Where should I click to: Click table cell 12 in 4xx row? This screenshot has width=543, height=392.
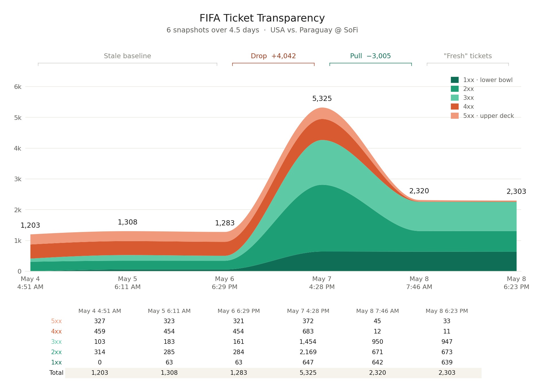[x=377, y=331]
